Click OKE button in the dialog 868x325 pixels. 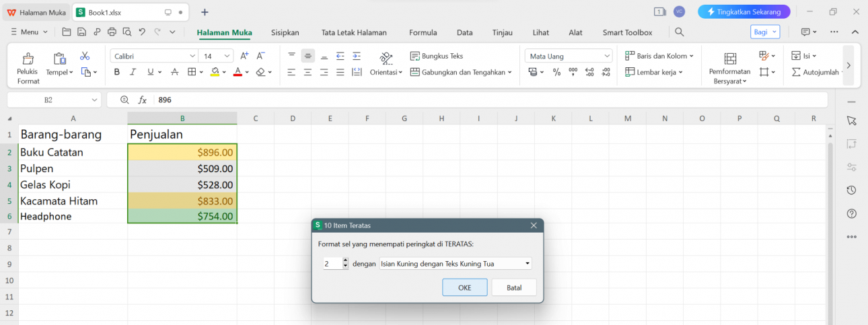coord(464,287)
